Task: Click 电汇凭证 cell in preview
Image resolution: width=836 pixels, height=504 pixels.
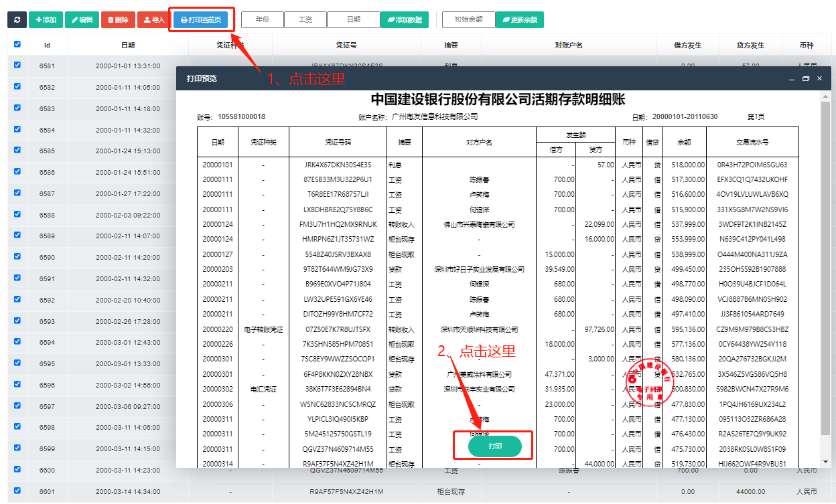Action: [263, 390]
